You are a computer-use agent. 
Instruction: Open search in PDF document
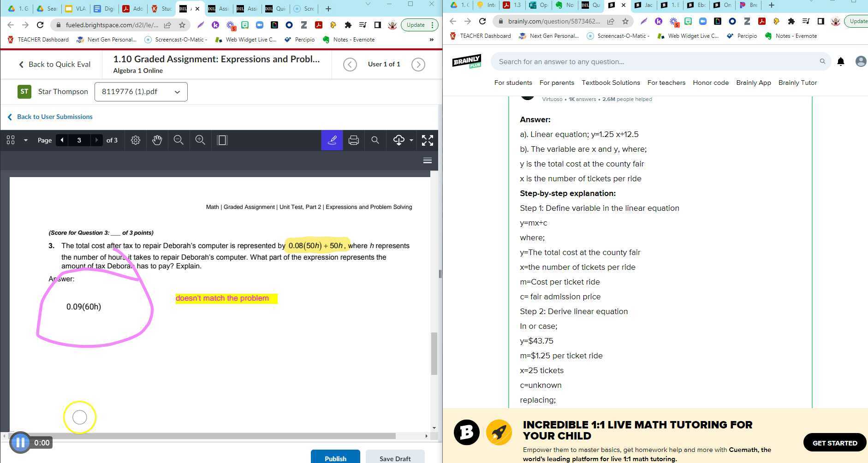point(375,140)
